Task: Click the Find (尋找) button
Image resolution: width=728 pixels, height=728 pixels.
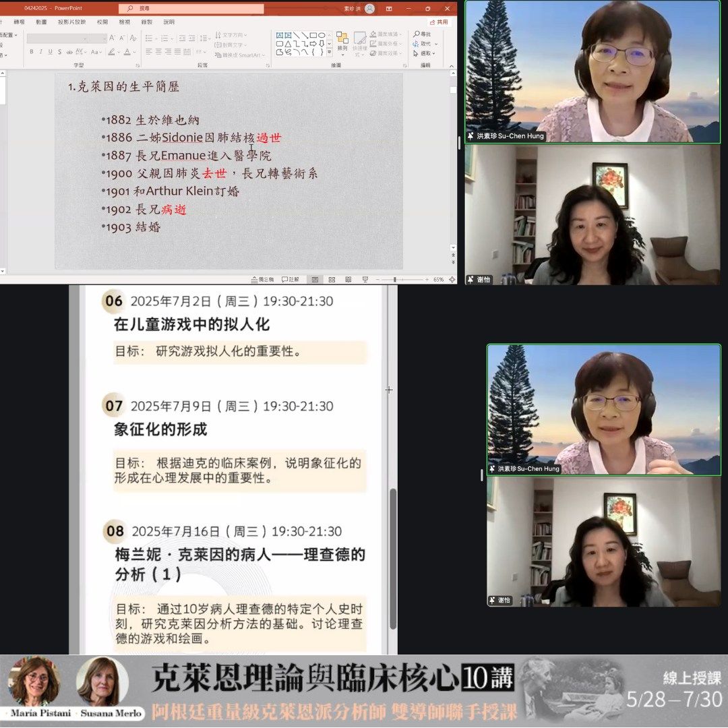Action: [x=423, y=34]
